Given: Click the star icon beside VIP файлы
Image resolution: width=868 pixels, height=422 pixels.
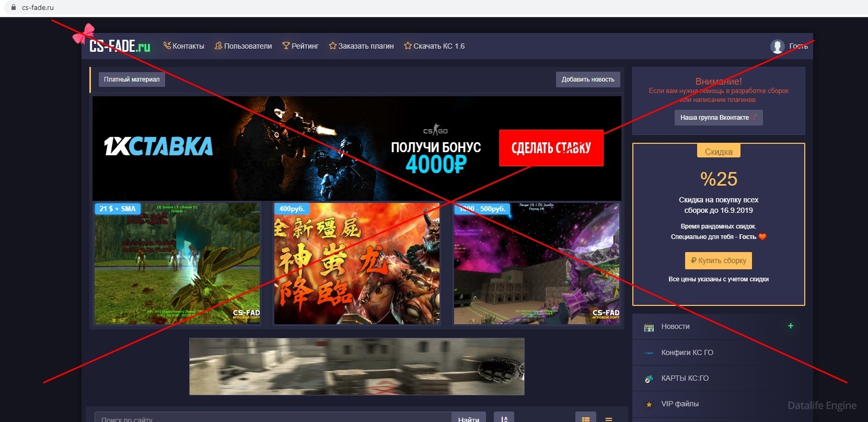Looking at the screenshot, I should coord(649,404).
